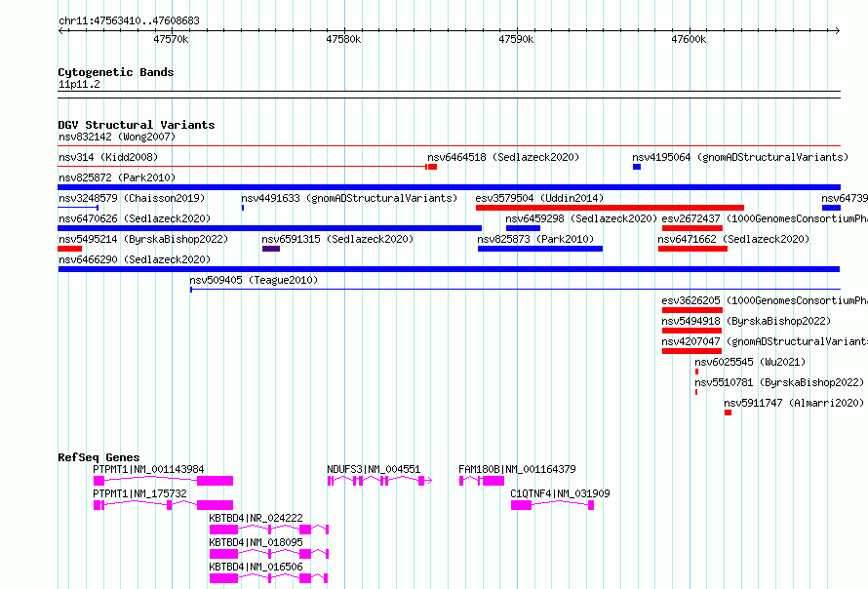The height and width of the screenshot is (589, 868).
Task: Select the red bar under nsv5495214
Action: point(70,249)
